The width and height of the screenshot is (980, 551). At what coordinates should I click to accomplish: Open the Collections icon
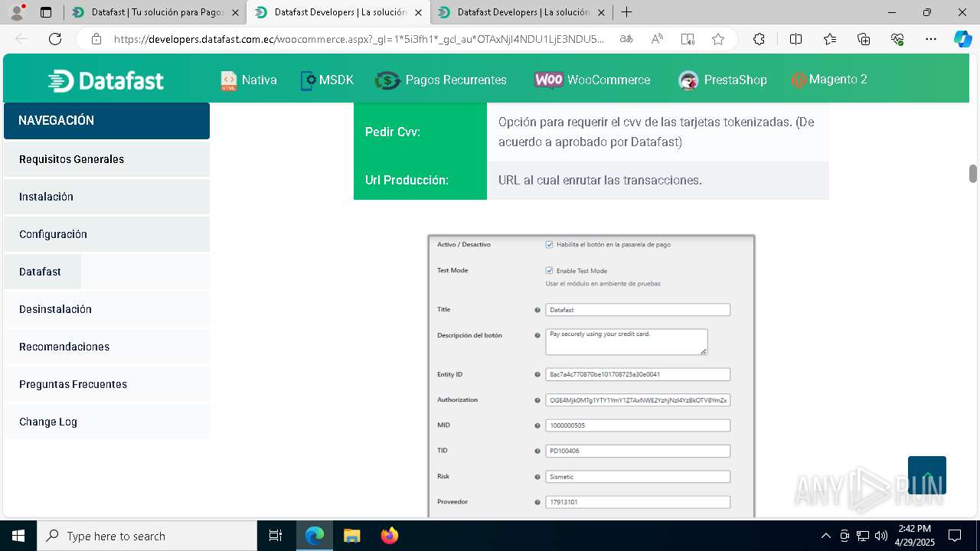tap(864, 39)
